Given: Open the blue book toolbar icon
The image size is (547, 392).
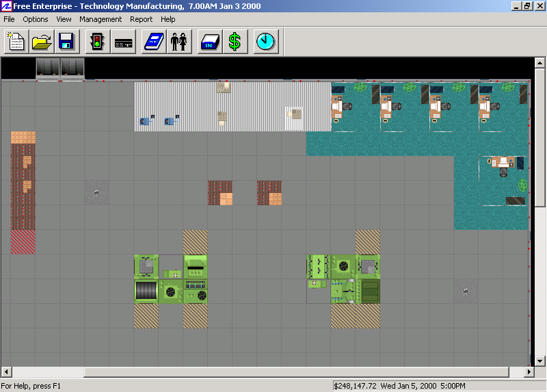Looking at the screenshot, I should (x=154, y=42).
